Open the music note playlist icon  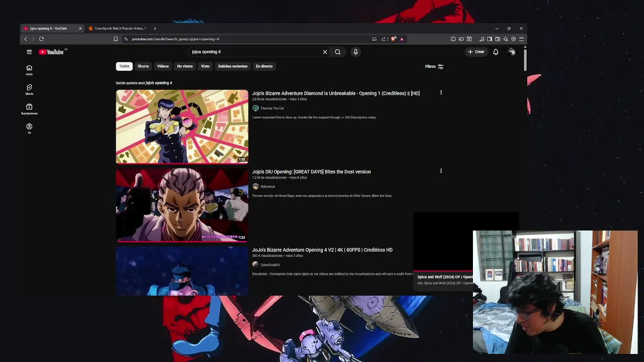[481, 39]
